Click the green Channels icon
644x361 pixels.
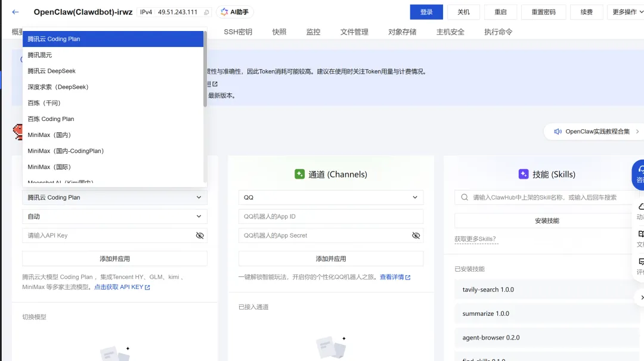click(x=299, y=174)
